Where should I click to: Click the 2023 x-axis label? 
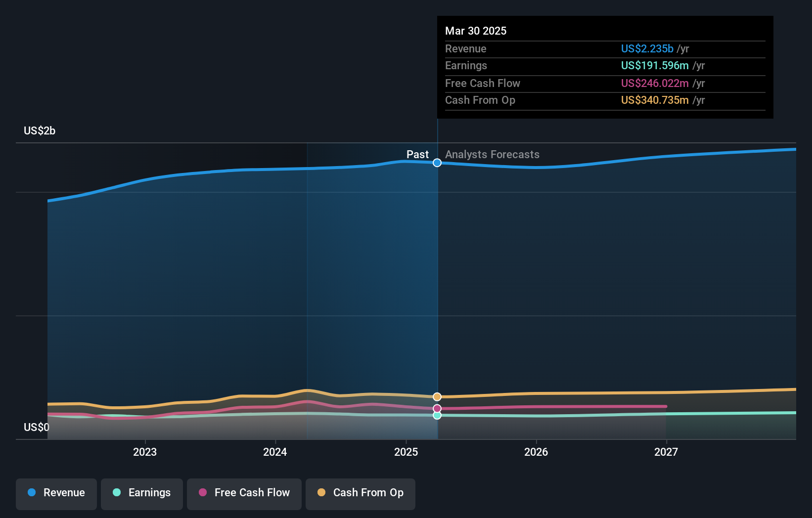point(145,452)
